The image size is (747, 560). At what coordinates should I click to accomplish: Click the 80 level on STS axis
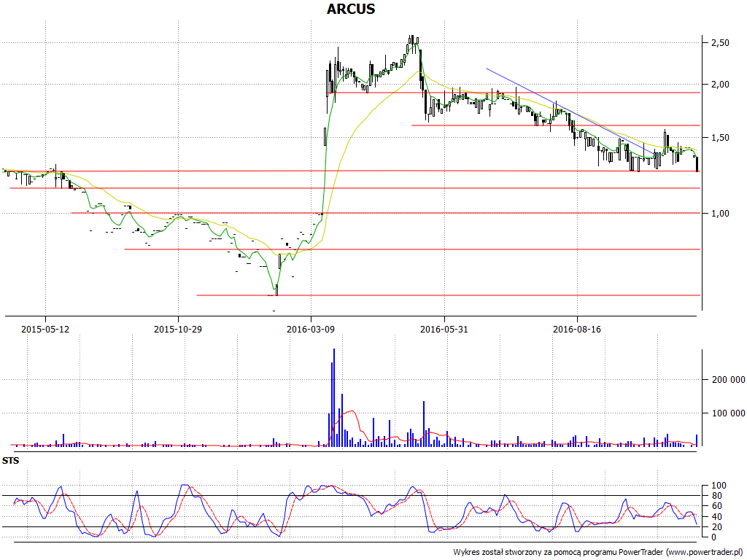(x=716, y=496)
